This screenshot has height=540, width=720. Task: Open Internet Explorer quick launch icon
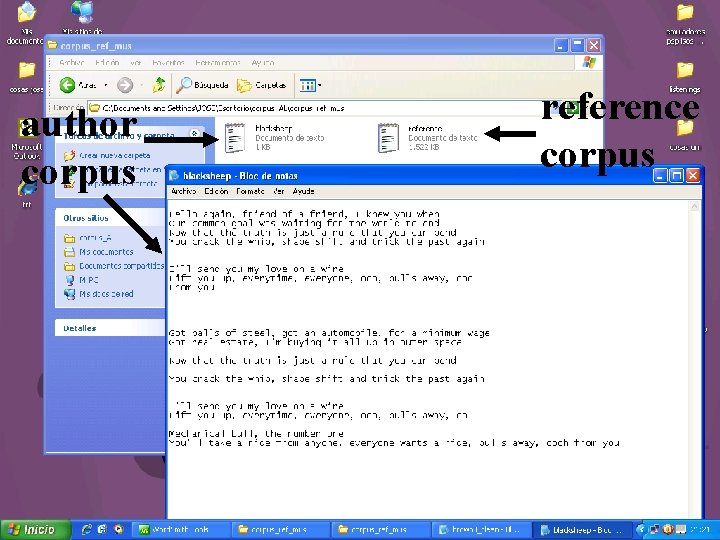(86, 529)
